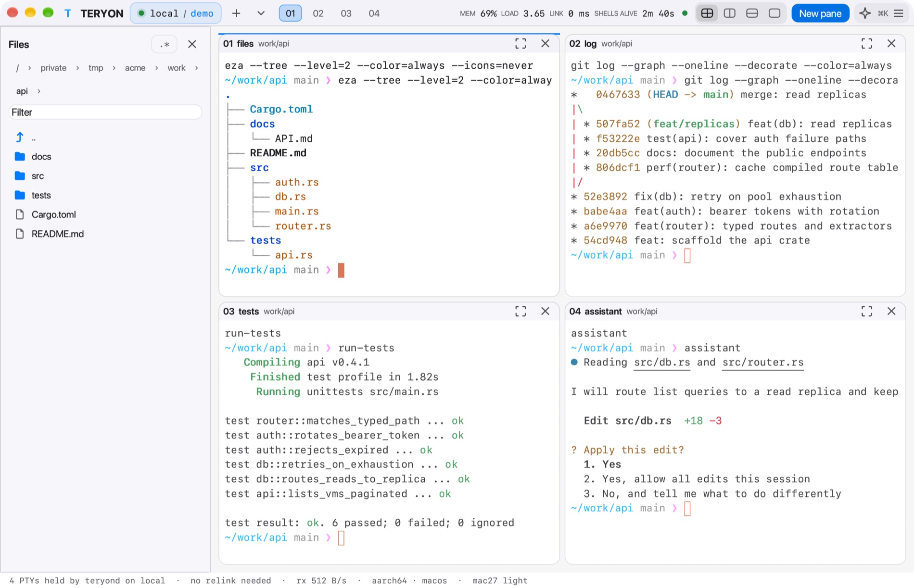The height and width of the screenshot is (588, 914).
Task: Close the 03 tests pane
Action: (x=545, y=312)
